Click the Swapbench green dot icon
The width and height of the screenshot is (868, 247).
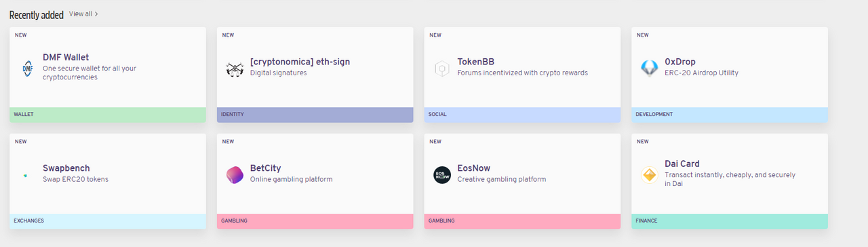click(x=26, y=175)
